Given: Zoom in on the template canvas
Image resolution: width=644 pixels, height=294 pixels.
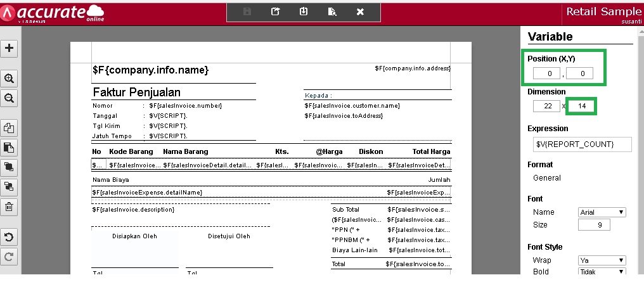Looking at the screenshot, I should (x=9, y=79).
